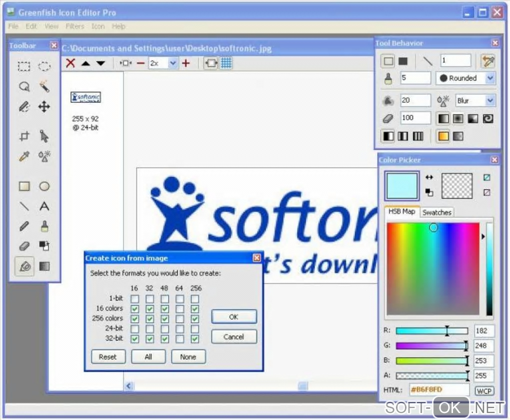The width and height of the screenshot is (510, 420).
Task: Activate the crop tool
Action: click(24, 136)
